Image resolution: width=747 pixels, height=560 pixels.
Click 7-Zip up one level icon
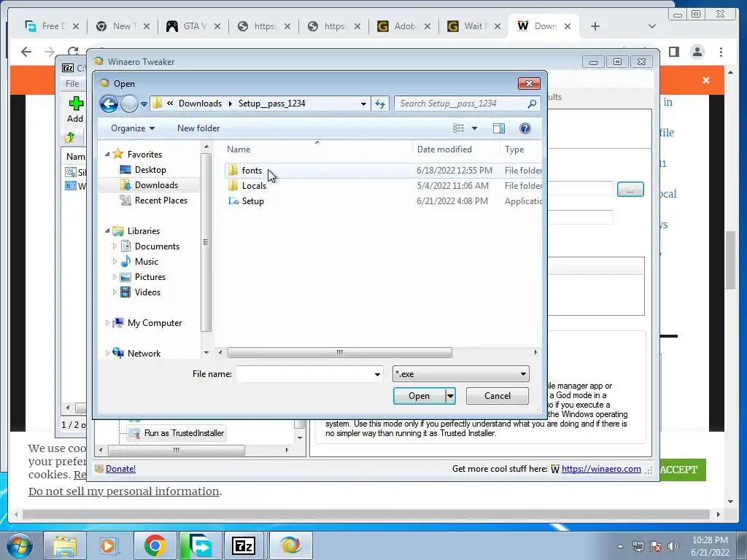[70, 138]
